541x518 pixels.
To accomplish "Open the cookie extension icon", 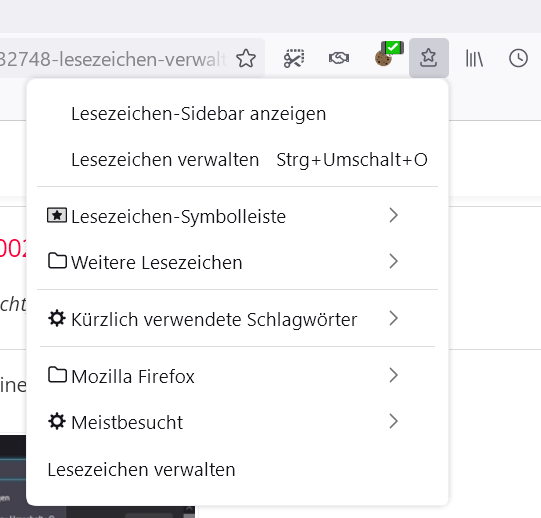I will coord(389,53).
